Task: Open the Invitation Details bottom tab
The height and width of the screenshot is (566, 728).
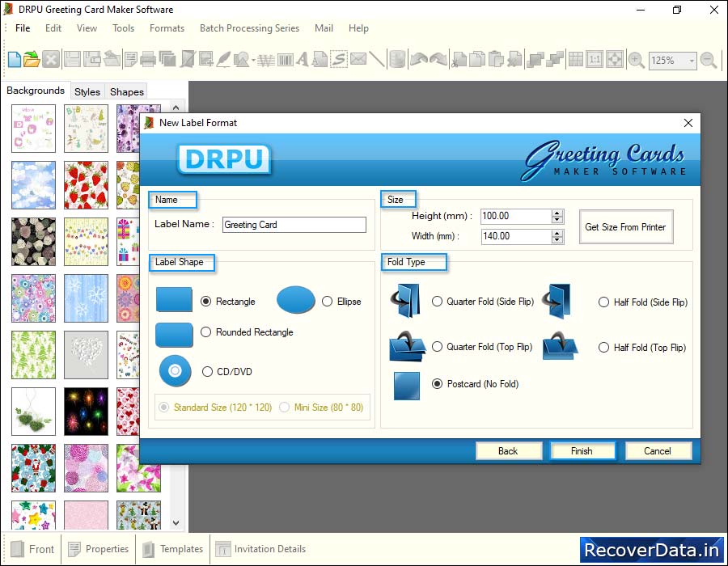Action: click(260, 549)
